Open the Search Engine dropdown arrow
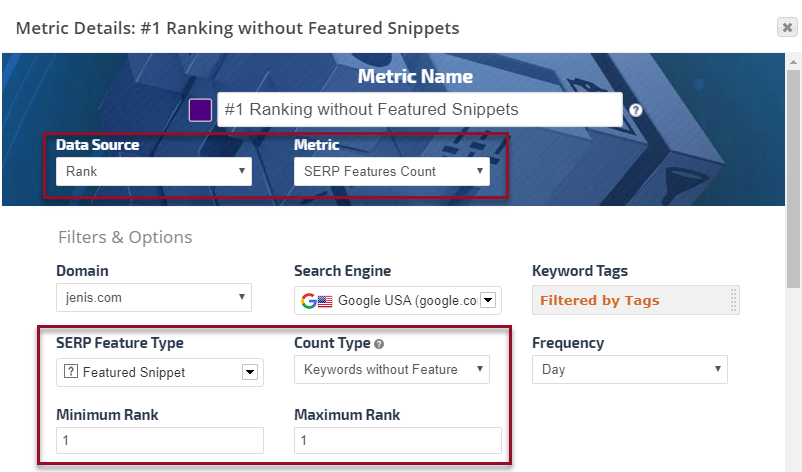Viewport: 802px width, 472px height. tap(488, 300)
